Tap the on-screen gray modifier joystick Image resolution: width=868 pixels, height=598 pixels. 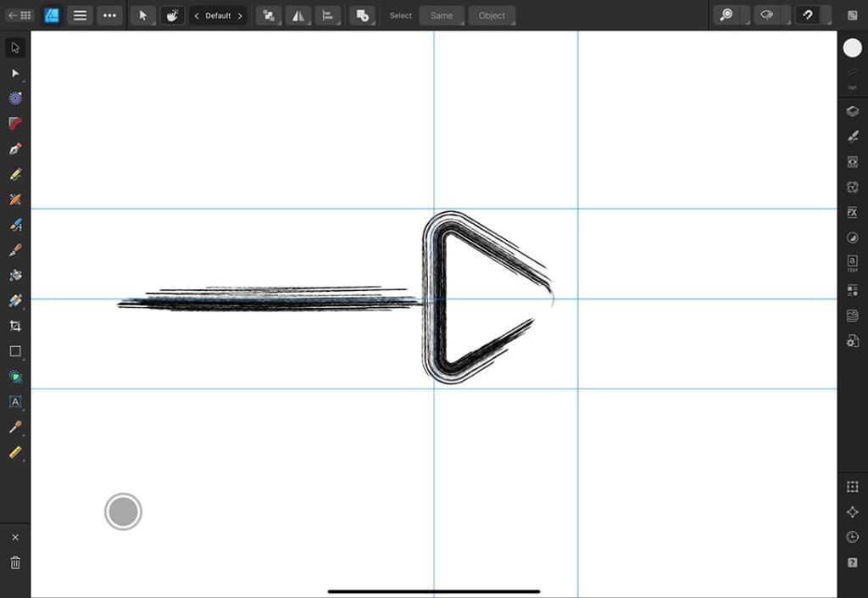pos(123,511)
